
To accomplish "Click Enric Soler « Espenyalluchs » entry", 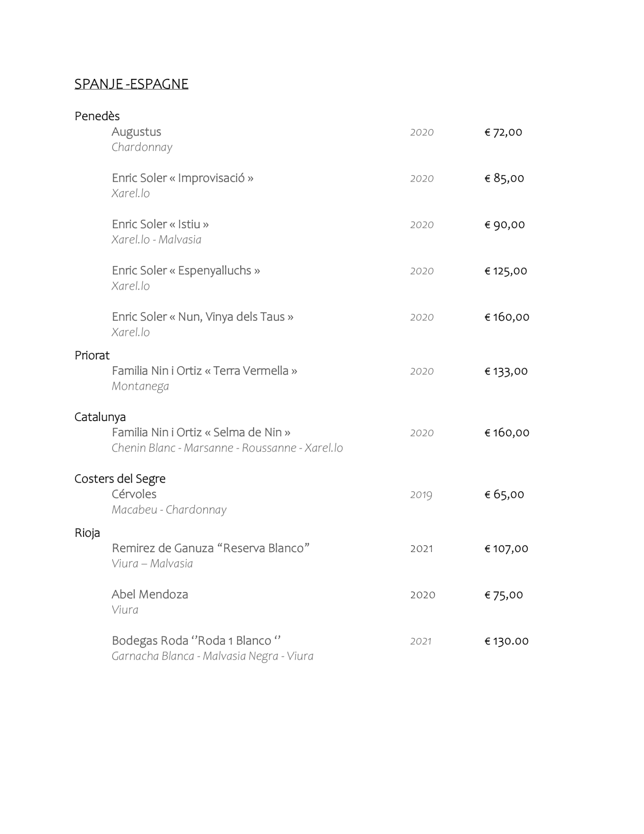I will pos(186,271).
